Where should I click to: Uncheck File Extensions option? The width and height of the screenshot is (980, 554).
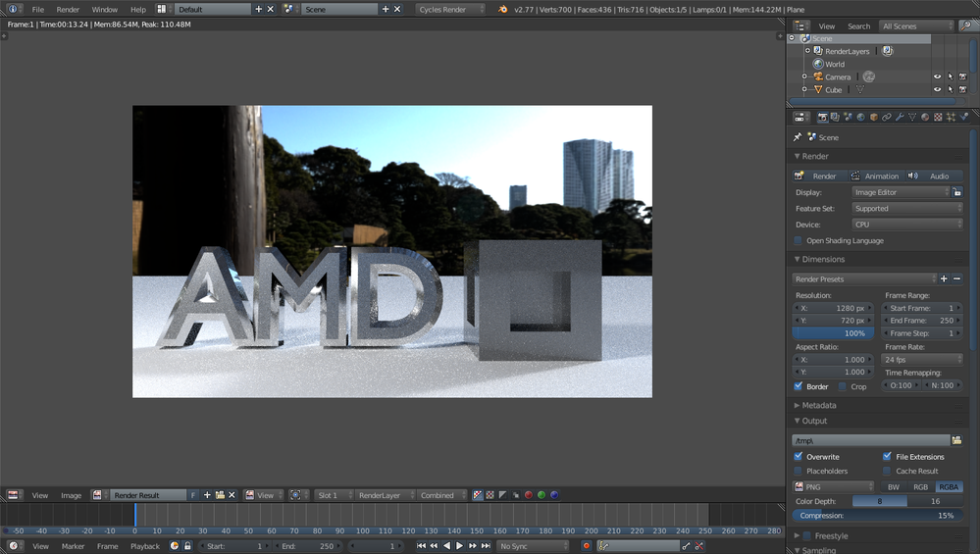887,457
